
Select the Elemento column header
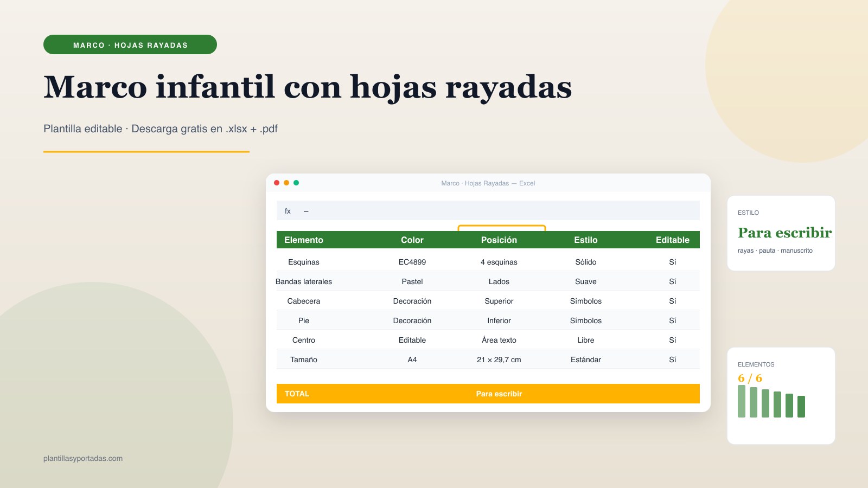click(304, 240)
